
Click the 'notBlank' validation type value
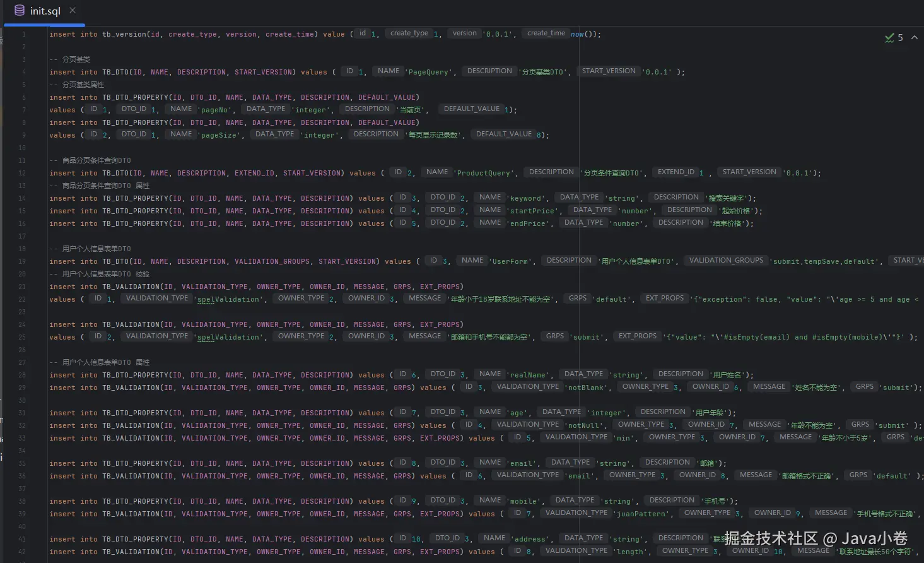587,388
